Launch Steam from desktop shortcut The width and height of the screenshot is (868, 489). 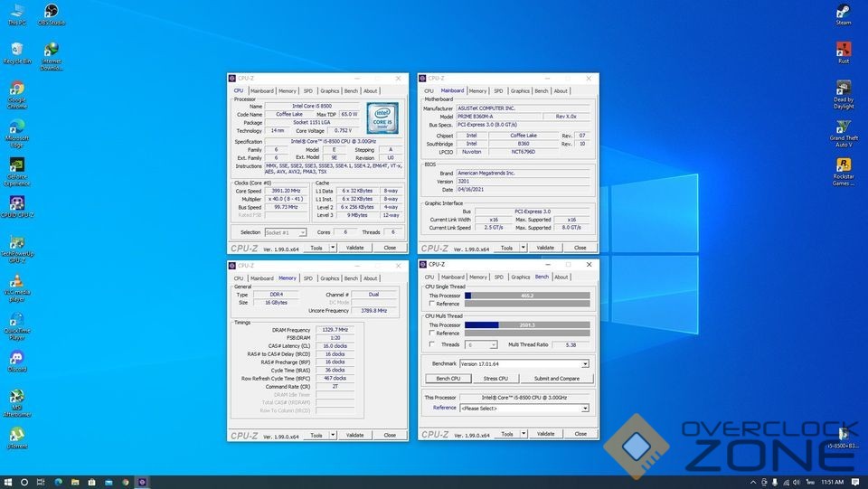pyautogui.click(x=843, y=14)
